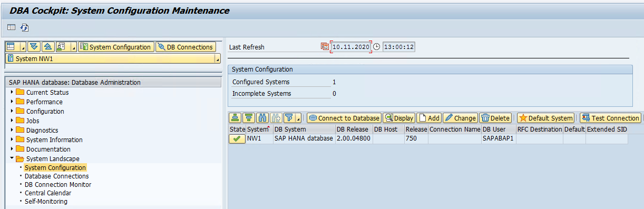Select the Performance tree label

click(44, 102)
